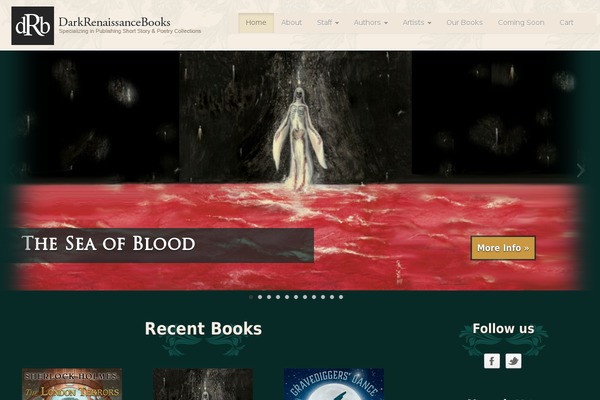The image size is (600, 400).
Task: Click the dRb logo icon
Action: (x=33, y=25)
